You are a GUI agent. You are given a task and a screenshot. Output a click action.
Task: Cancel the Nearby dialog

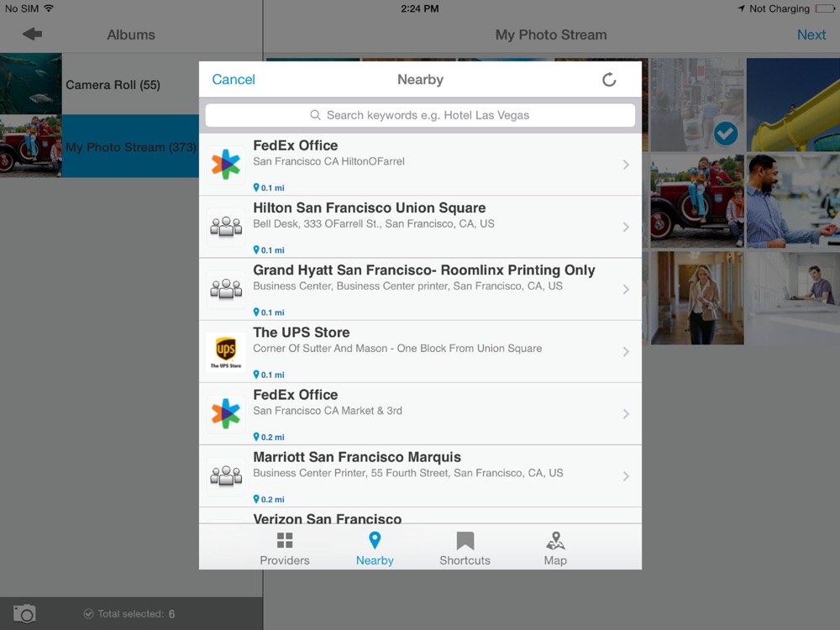(x=234, y=79)
